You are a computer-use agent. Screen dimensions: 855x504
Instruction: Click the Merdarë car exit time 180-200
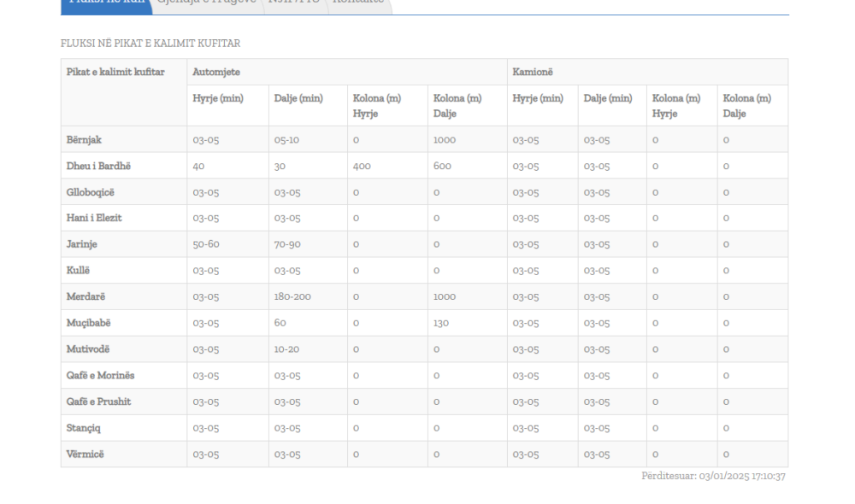point(292,297)
